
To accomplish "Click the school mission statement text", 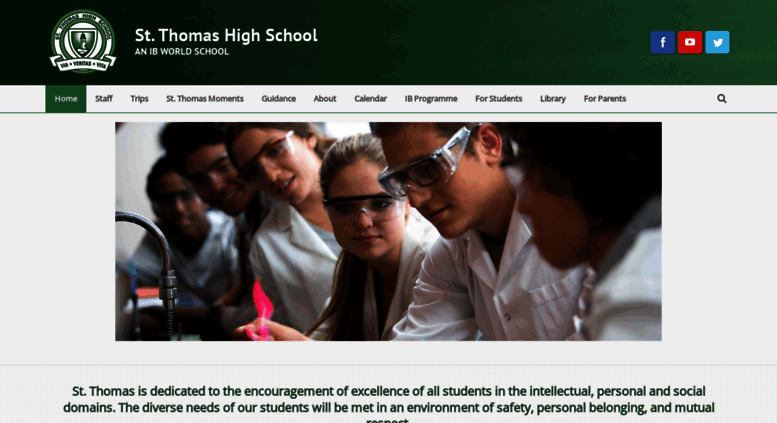I will coord(388,404).
